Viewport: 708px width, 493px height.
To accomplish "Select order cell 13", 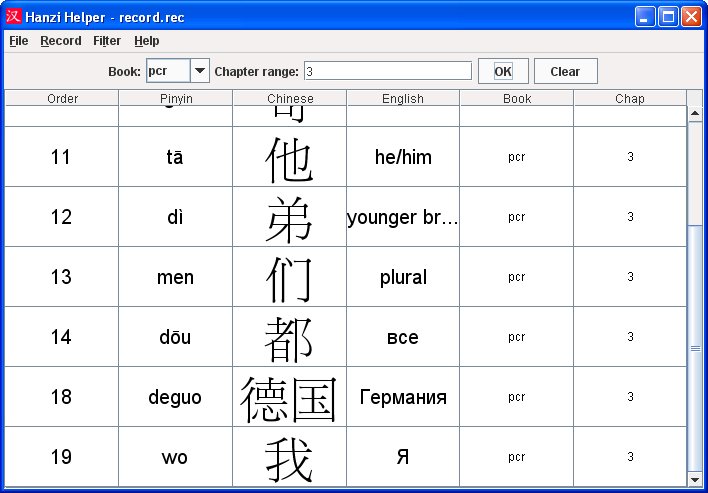I will click(61, 277).
